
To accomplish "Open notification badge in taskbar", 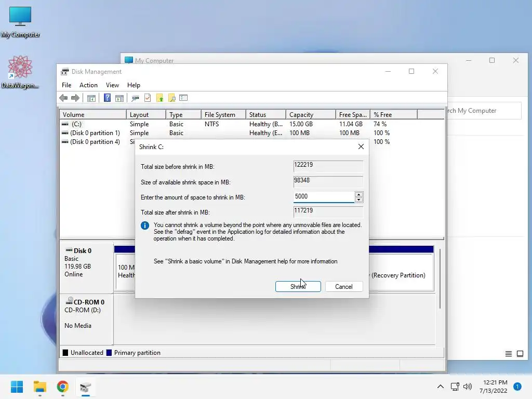I will pyautogui.click(x=517, y=387).
